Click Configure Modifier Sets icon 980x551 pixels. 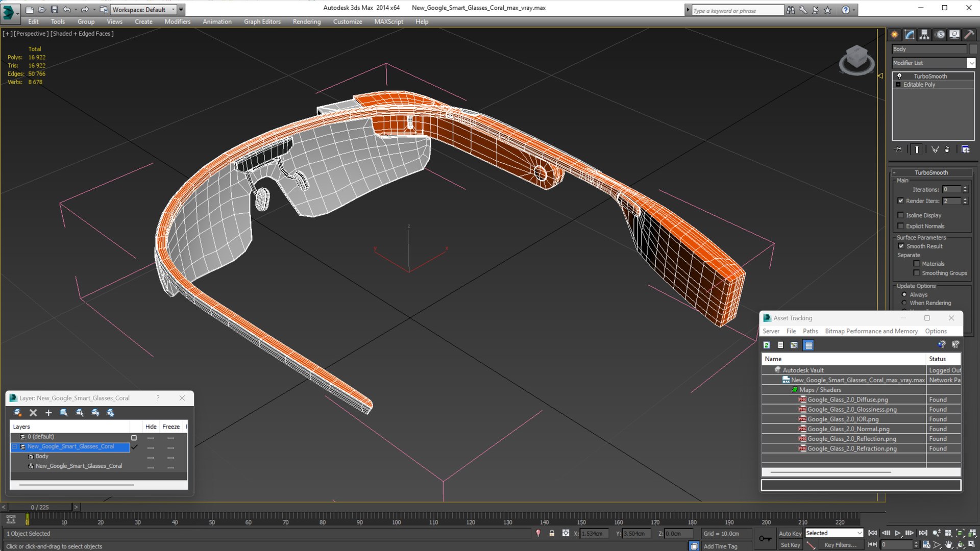965,149
